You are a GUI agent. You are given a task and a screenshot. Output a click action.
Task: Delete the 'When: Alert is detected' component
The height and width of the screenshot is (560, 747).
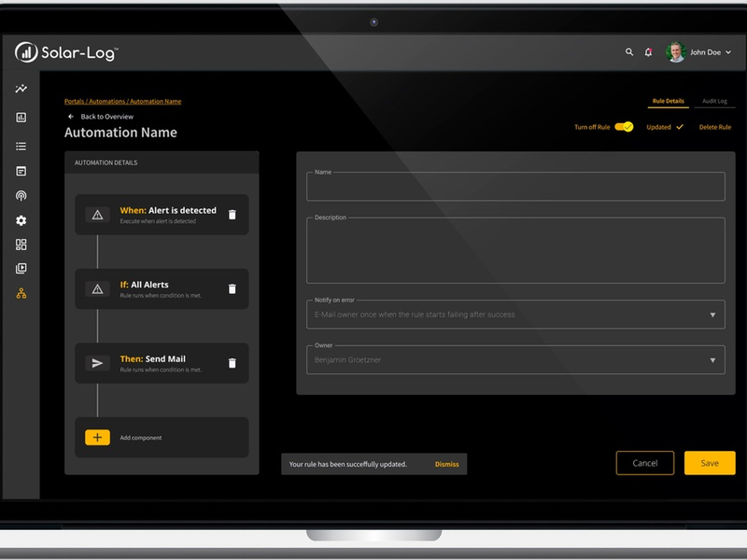233,215
